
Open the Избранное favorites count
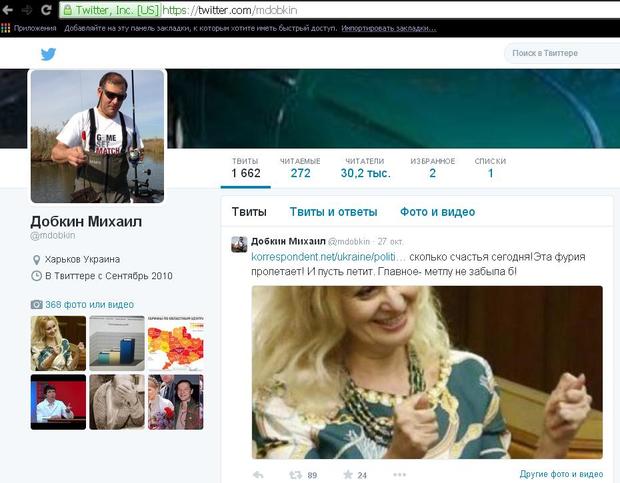pyautogui.click(x=432, y=168)
